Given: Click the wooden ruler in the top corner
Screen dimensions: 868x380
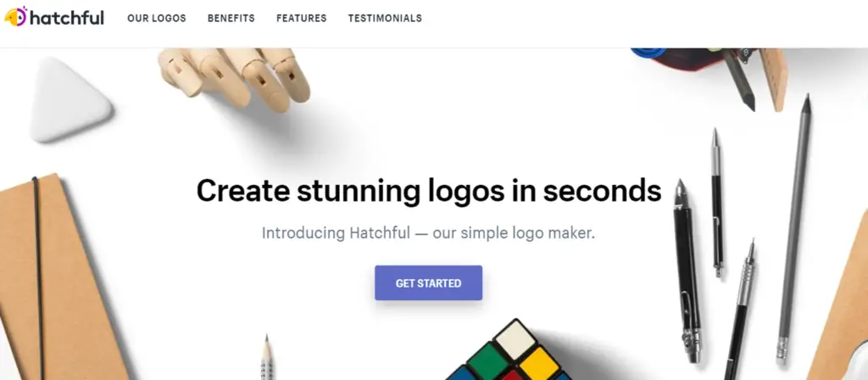Looking at the screenshot, I should click(775, 79).
